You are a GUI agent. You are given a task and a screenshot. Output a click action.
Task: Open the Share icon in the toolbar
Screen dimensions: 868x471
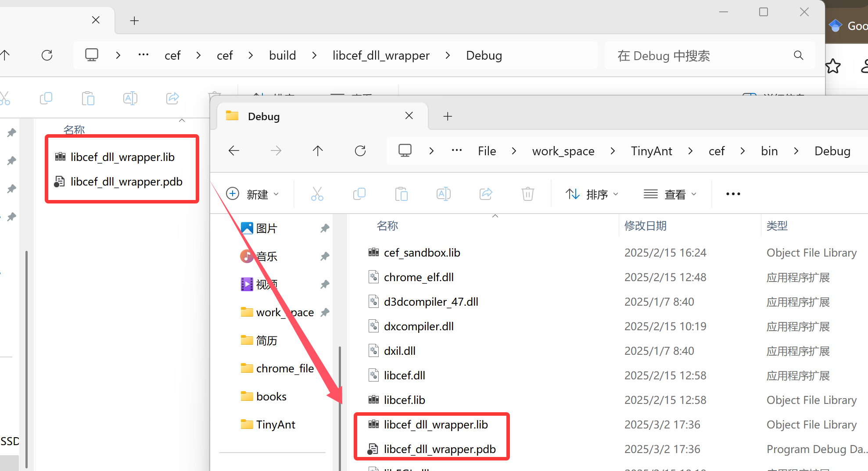tap(485, 193)
